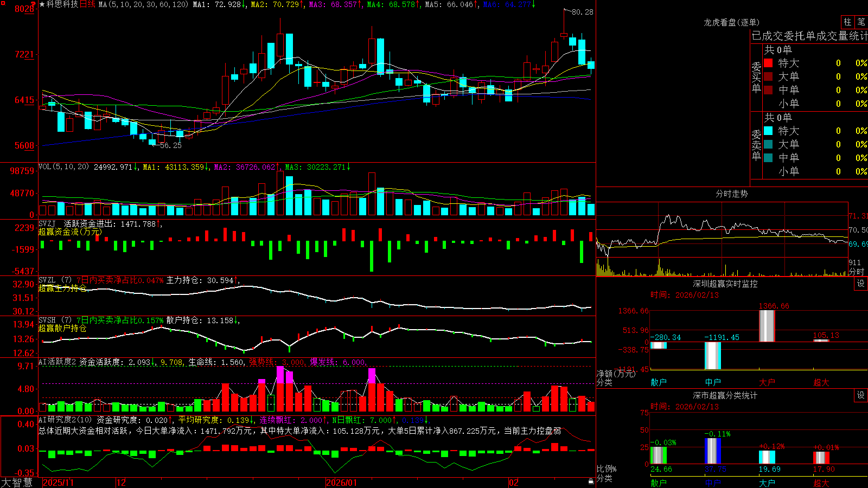This screenshot has width=868, height=488.
Task: Open the MA(5,10,20,30,60,120) indicator parameters
Action: pyautogui.click(x=143, y=4)
